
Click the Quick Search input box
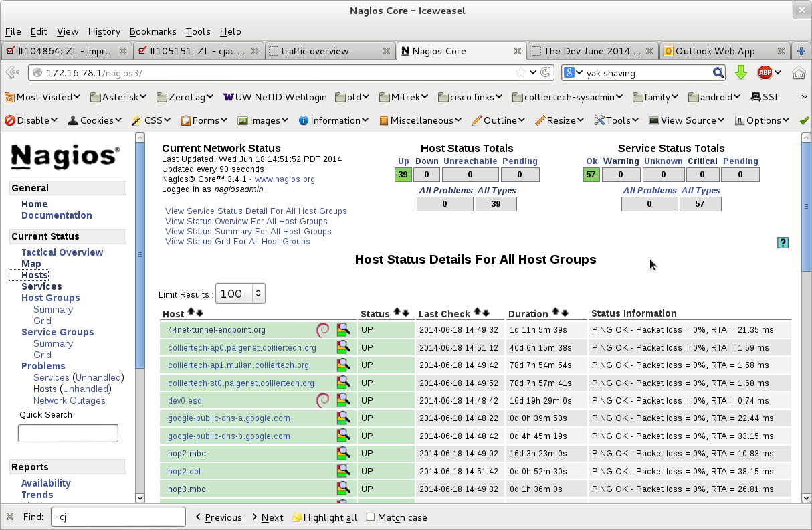click(68, 433)
